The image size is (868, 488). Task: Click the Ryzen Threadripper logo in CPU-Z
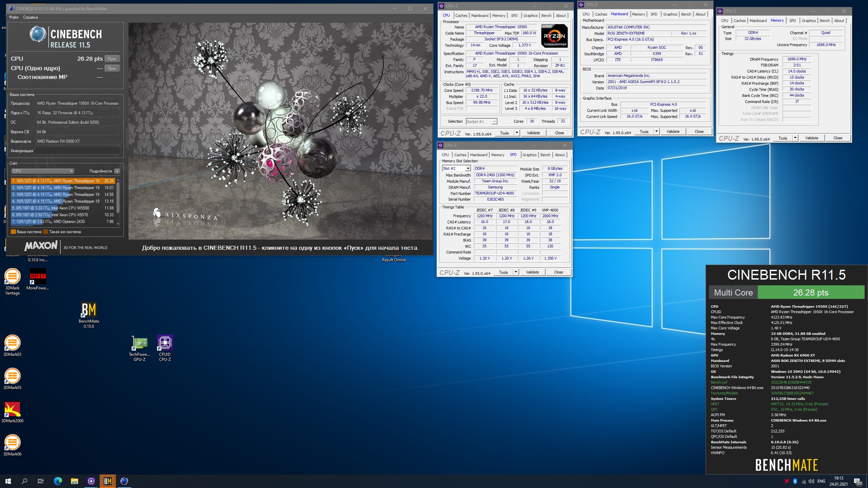coord(554,36)
